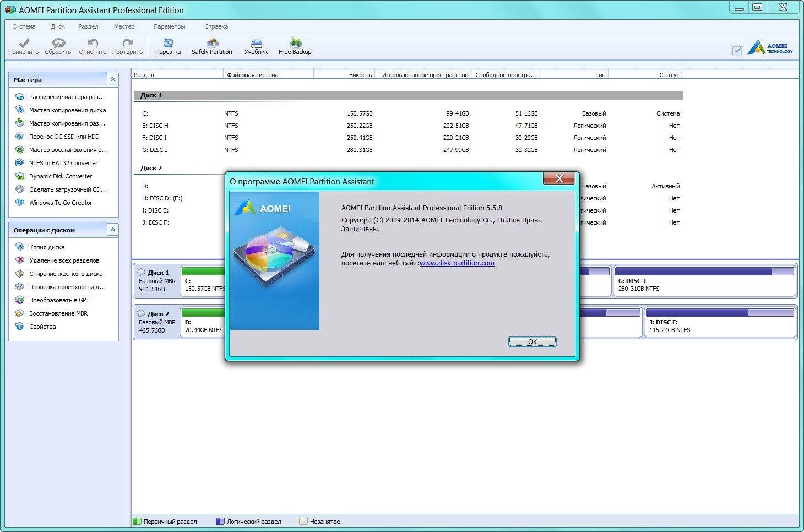Open the Safely Partition tool
The width and height of the screenshot is (804, 532).
point(212,46)
